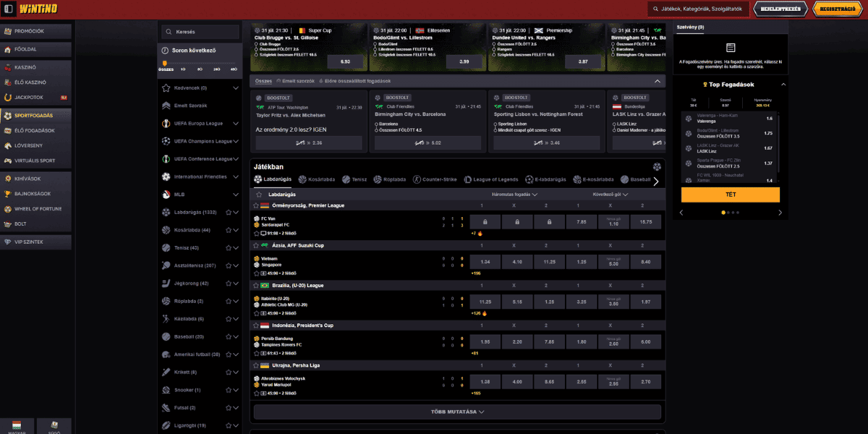Click the Amerikai futball (28) icon
Viewport: 868px width, 434px height.
coord(166,354)
